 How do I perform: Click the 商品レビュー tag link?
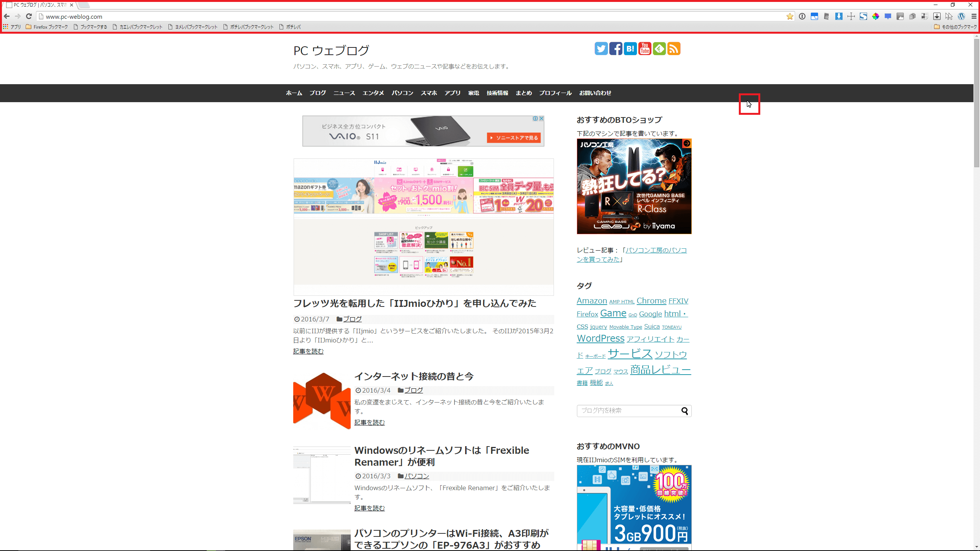pyautogui.click(x=660, y=370)
